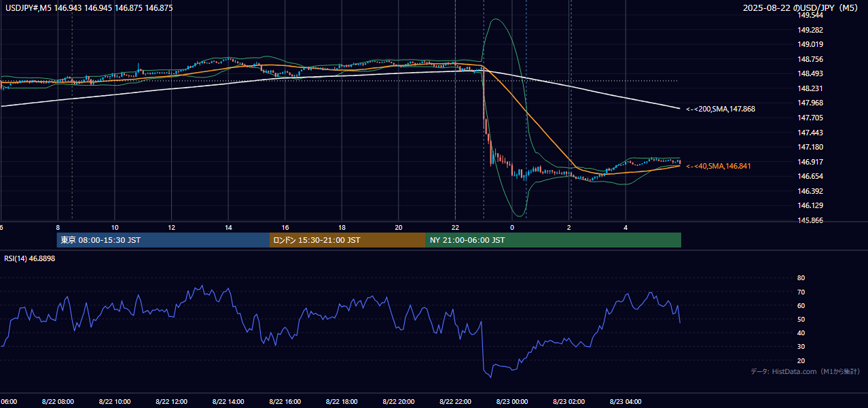Click the 40 SMA 146.841 label
This screenshot has width=868, height=408.
coord(719,166)
